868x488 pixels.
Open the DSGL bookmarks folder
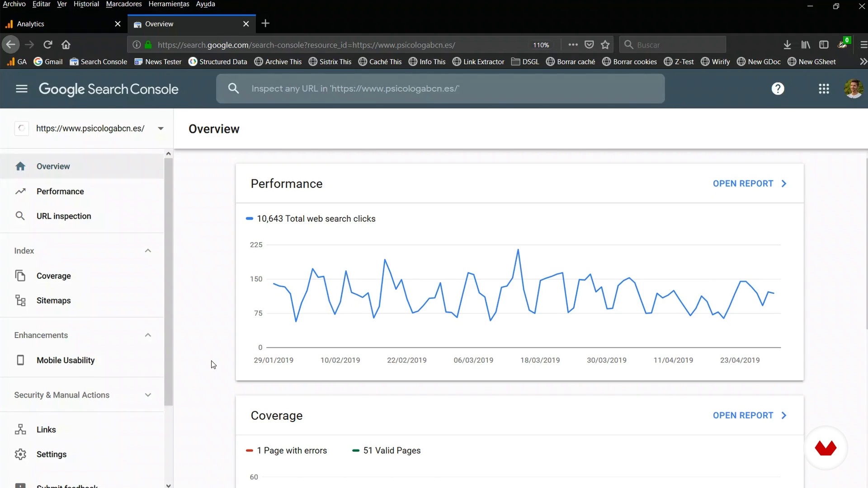tap(525, 61)
